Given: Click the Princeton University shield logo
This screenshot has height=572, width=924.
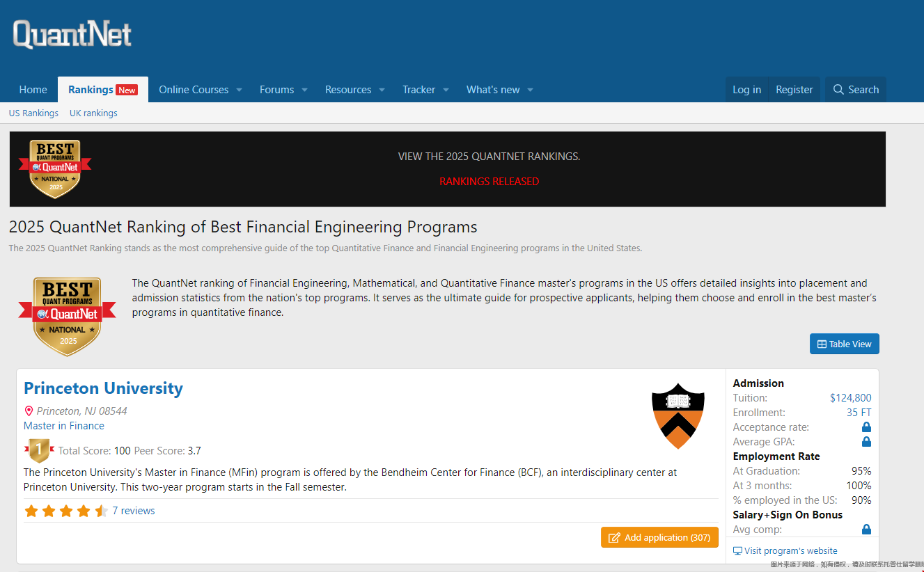Looking at the screenshot, I should click(678, 416).
